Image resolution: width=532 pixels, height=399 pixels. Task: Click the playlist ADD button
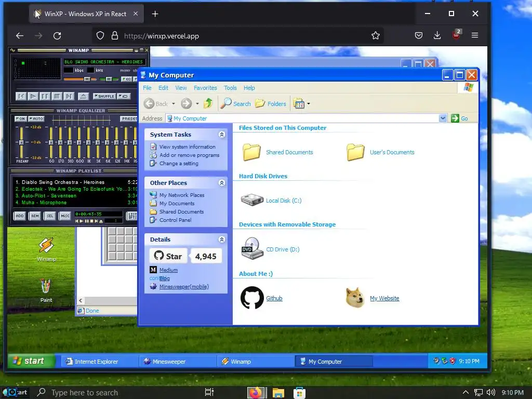tap(20, 216)
